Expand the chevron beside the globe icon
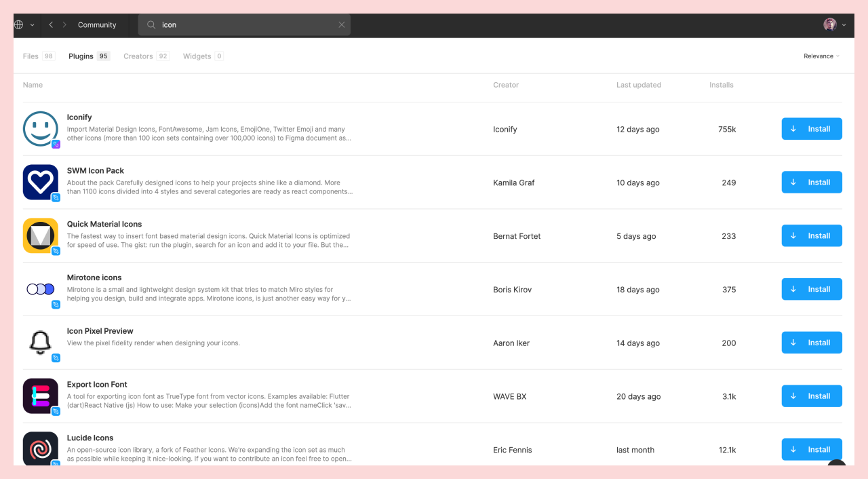 coord(32,25)
